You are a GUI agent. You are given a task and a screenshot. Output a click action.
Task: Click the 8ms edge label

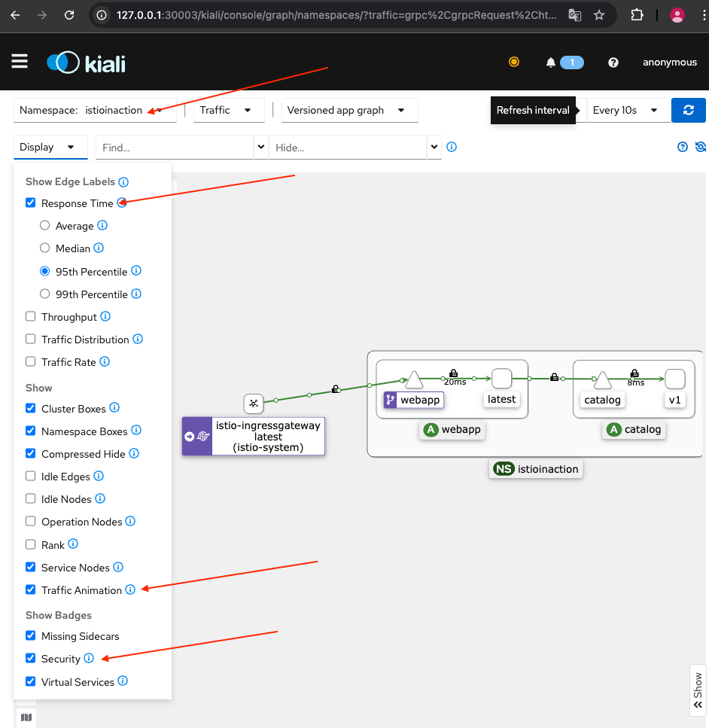[x=636, y=382]
